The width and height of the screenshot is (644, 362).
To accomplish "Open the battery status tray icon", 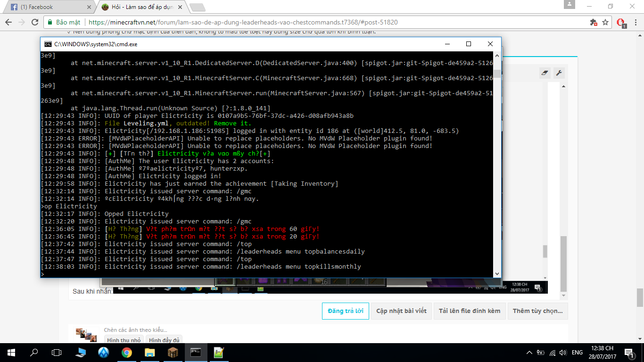I will coord(540,352).
